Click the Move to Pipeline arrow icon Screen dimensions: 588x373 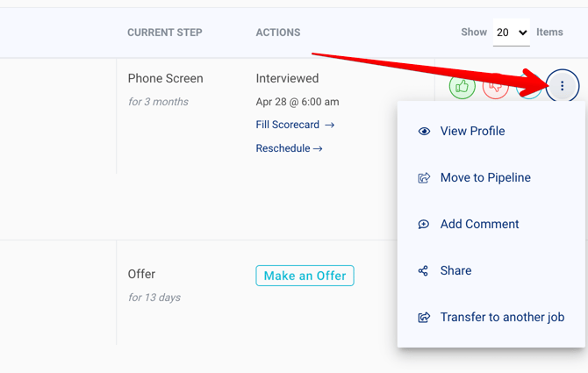424,178
